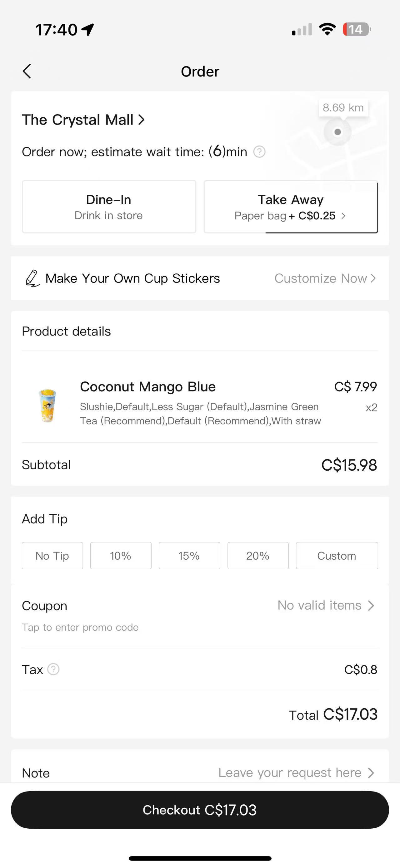The height and width of the screenshot is (868, 400).
Task: Open the Coupon no valid items chevron
Action: point(371,606)
